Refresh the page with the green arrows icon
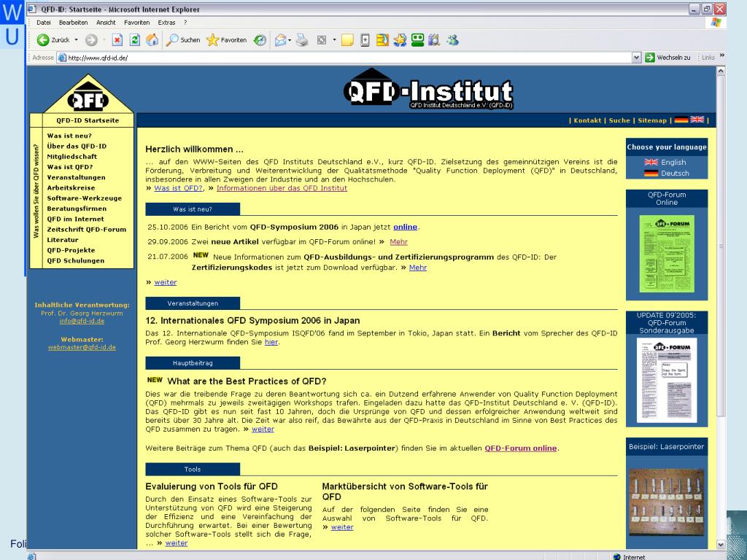Image resolution: width=747 pixels, height=560 pixels. [135, 40]
